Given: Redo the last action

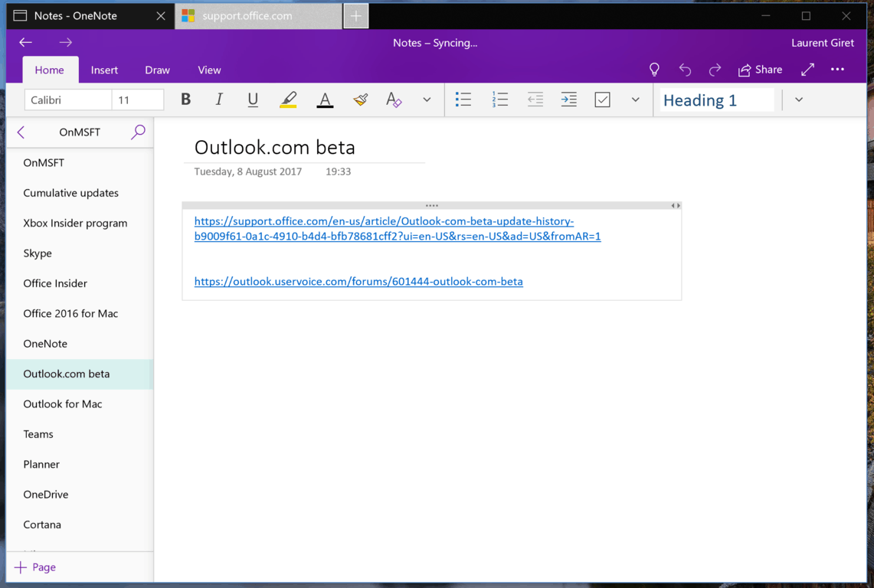Looking at the screenshot, I should [x=715, y=70].
